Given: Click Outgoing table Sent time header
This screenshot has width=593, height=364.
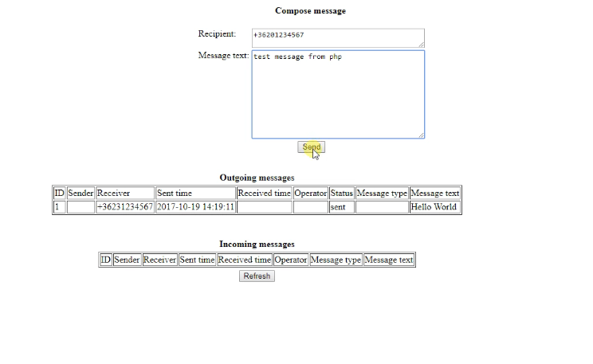Looking at the screenshot, I should 195,193.
